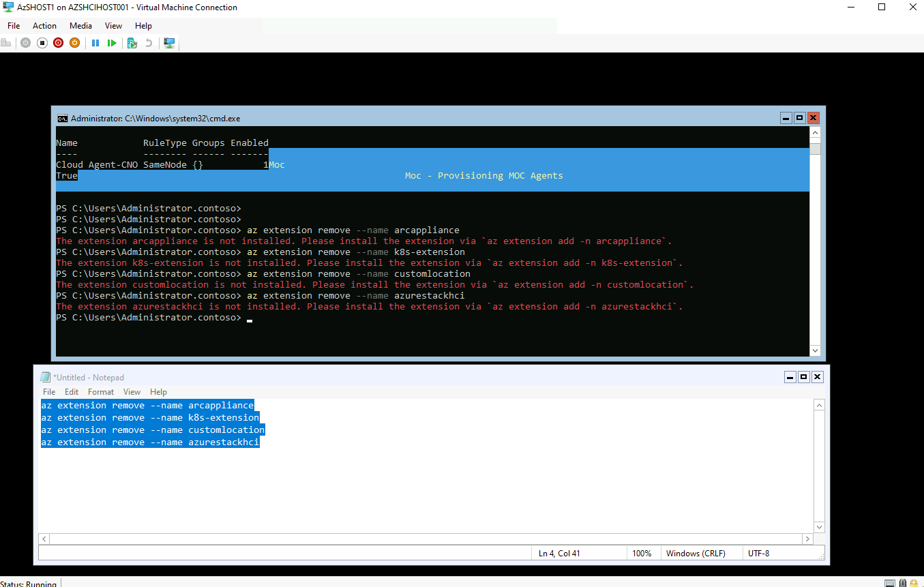
Task: Click the grey Start VM power icon
Action: point(25,43)
